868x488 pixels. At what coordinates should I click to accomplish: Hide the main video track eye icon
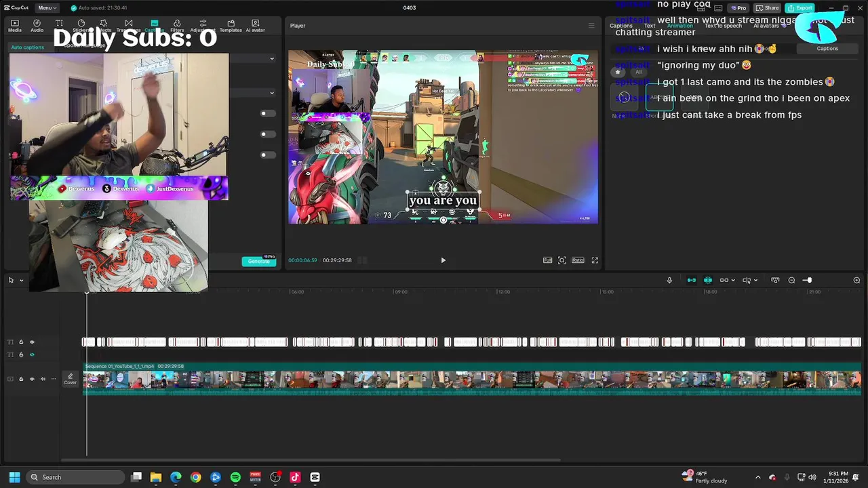pos(31,379)
